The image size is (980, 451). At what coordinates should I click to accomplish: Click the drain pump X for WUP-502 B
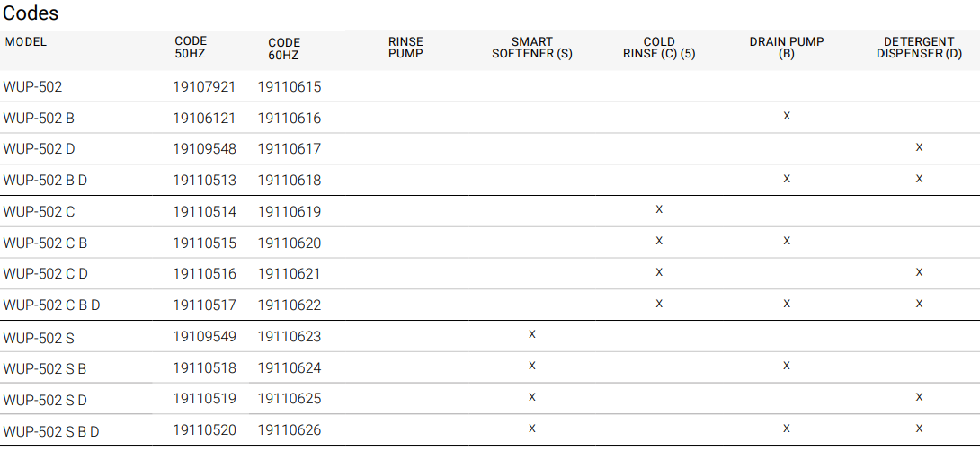[x=787, y=117]
